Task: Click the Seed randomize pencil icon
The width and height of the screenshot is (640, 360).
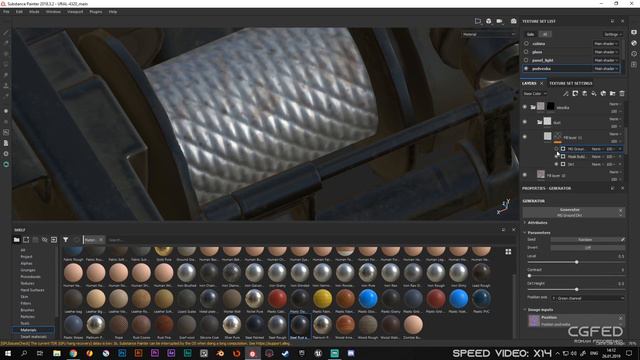Action: click(x=622, y=240)
